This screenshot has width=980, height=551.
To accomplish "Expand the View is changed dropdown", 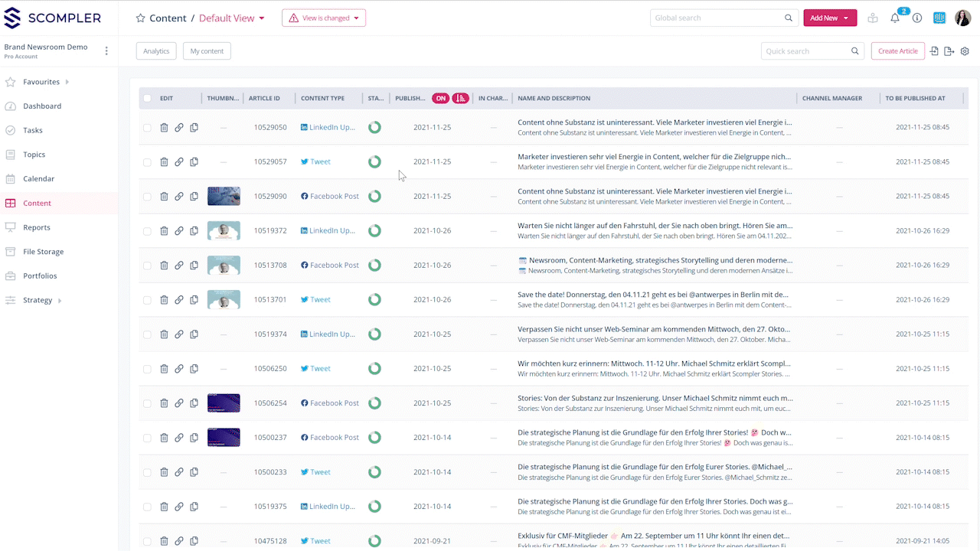I will coord(324,16).
